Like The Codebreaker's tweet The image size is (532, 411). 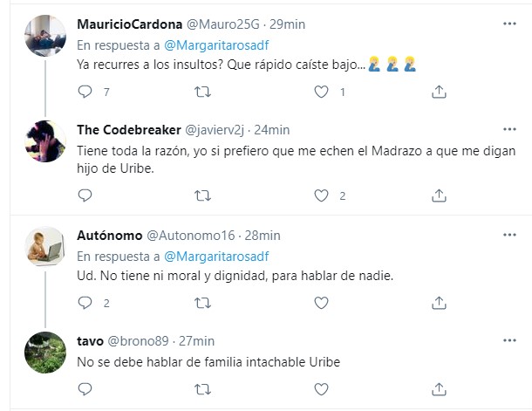(x=321, y=195)
